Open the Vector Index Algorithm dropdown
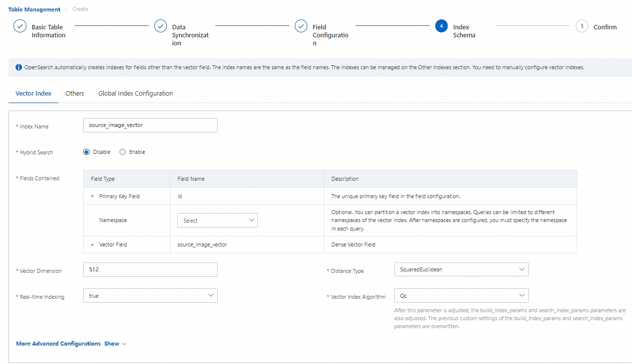 (x=461, y=295)
